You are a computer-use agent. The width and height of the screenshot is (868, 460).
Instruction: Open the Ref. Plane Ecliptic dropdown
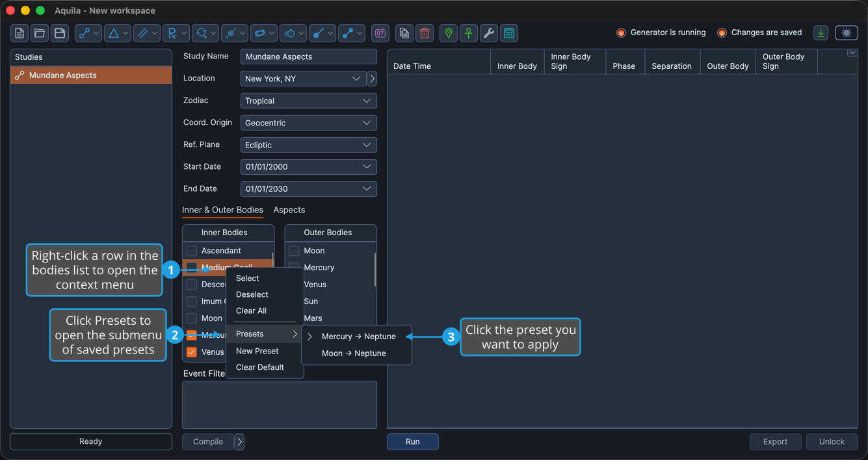pos(309,145)
